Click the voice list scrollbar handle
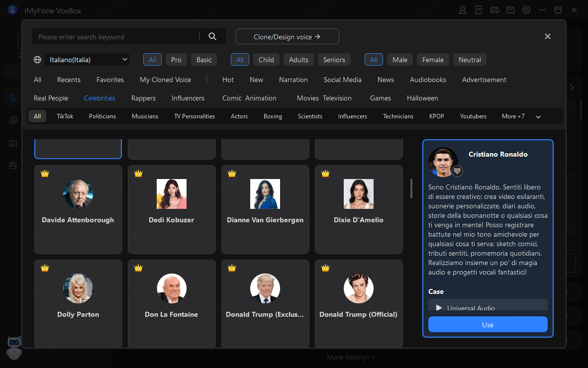The width and height of the screenshot is (588, 368). pos(411,188)
